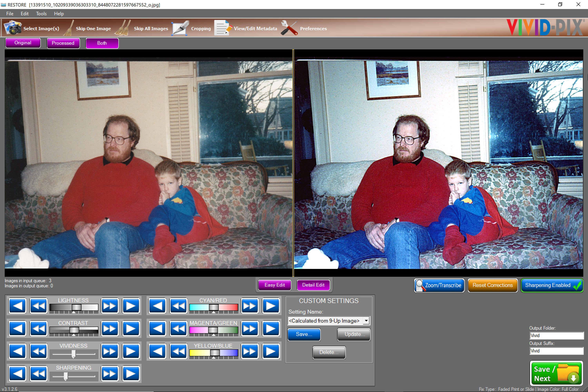
Task: Open the File menu
Action: pos(10,14)
